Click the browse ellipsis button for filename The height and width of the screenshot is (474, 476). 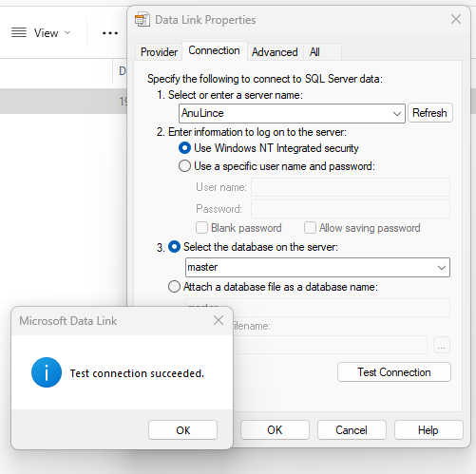click(442, 345)
